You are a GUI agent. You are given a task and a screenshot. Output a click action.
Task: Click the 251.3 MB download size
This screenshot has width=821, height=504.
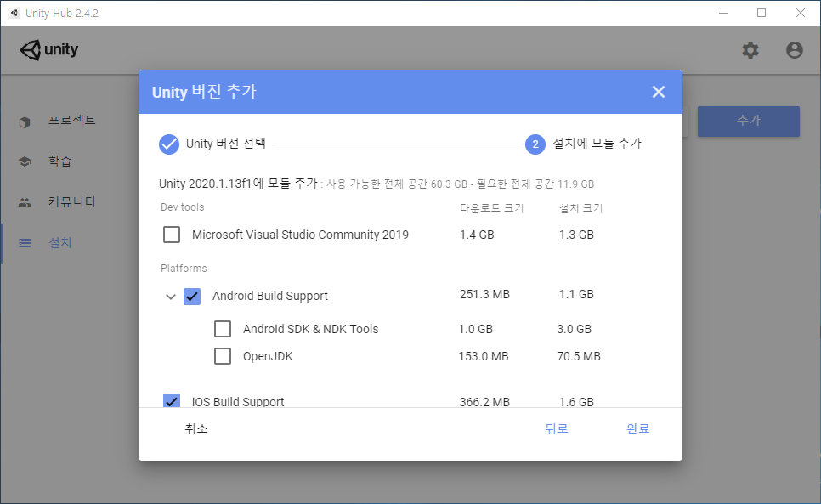point(484,294)
